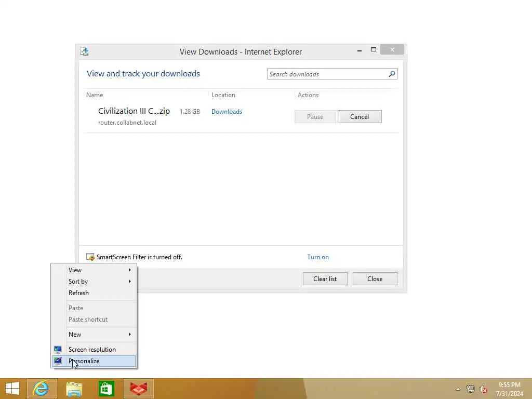
Task: Open File Explorer from the taskbar
Action: pyautogui.click(x=74, y=389)
